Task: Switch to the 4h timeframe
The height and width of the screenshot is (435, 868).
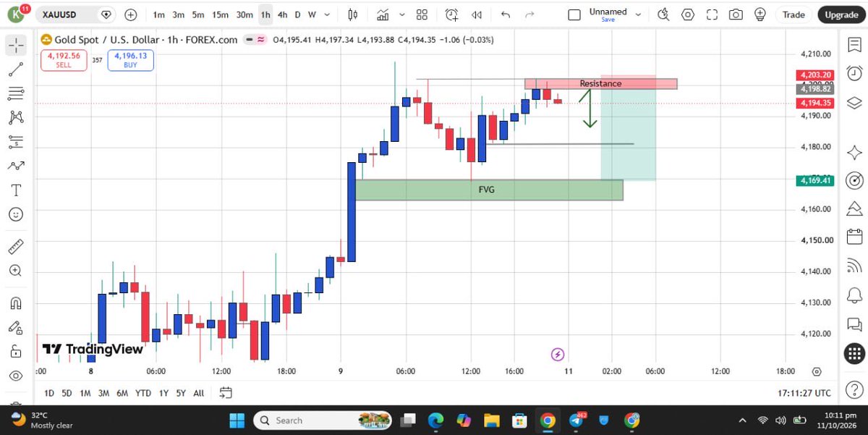Action: click(282, 14)
